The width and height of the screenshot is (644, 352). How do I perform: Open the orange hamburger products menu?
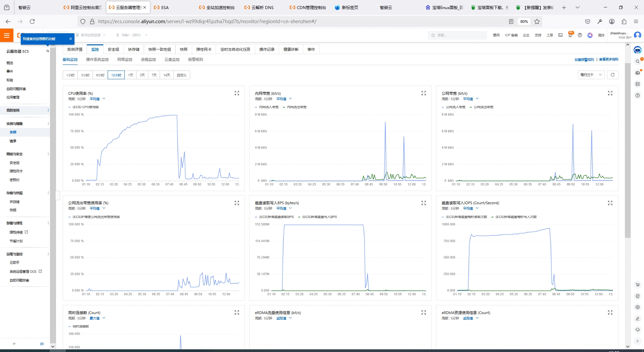[x=6, y=35]
